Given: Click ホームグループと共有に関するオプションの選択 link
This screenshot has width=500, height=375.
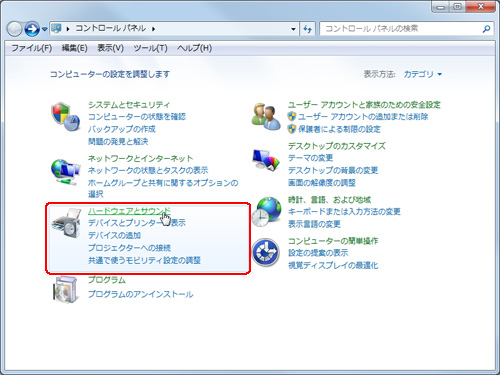Looking at the screenshot, I should point(163,188).
